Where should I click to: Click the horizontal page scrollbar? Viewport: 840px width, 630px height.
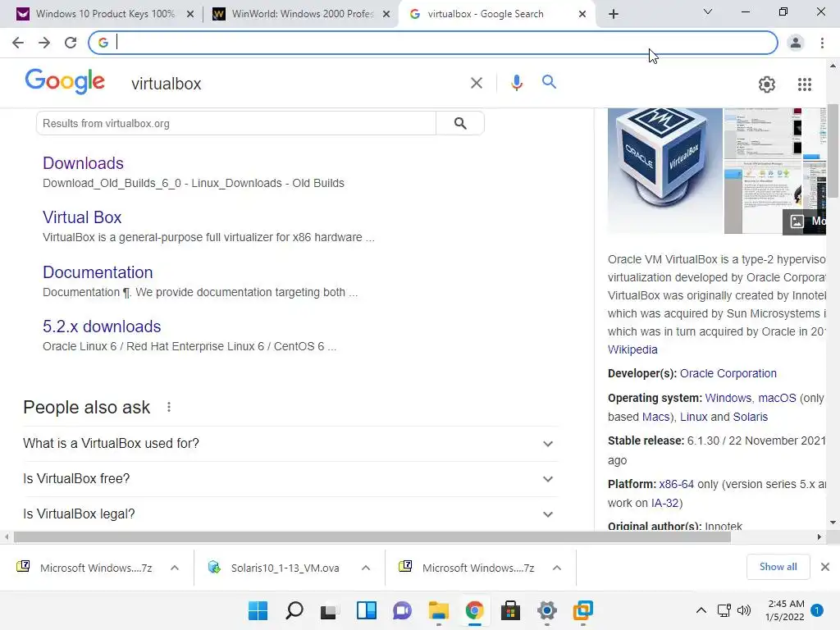(372, 537)
